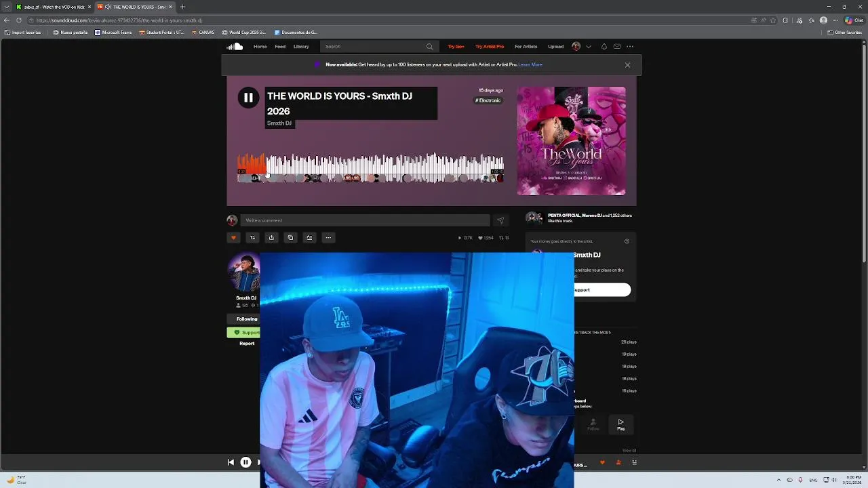View the 1,254 likes count
The image size is (868, 488).
click(x=486, y=238)
